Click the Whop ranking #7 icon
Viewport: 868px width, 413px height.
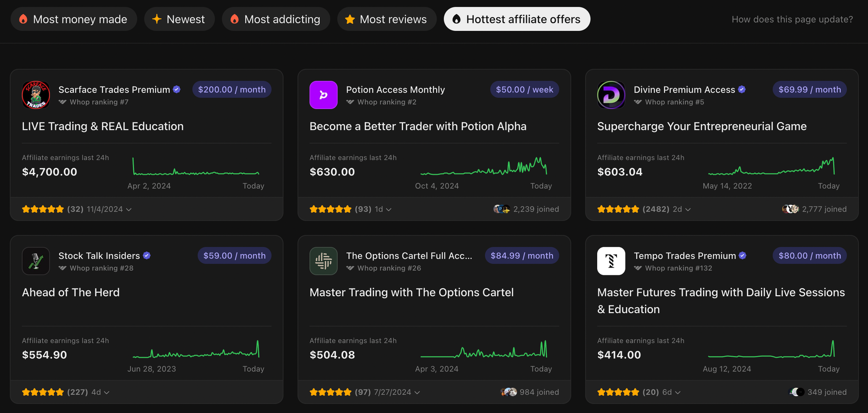point(62,102)
